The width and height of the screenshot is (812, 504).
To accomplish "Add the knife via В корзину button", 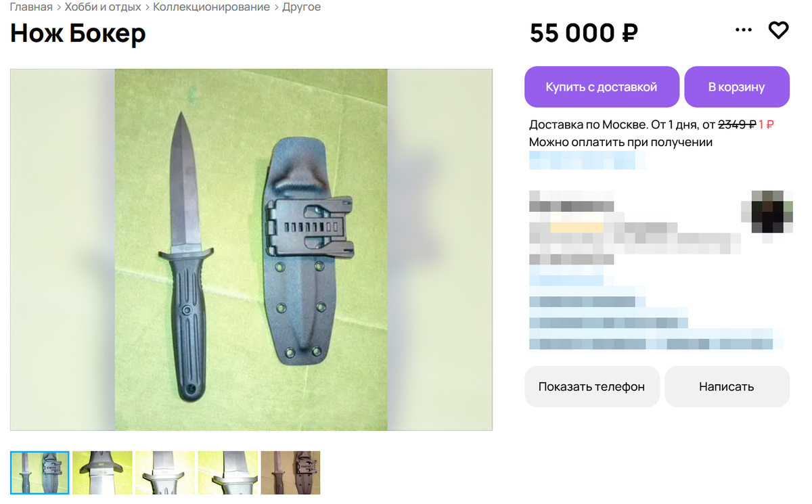I will 737,87.
